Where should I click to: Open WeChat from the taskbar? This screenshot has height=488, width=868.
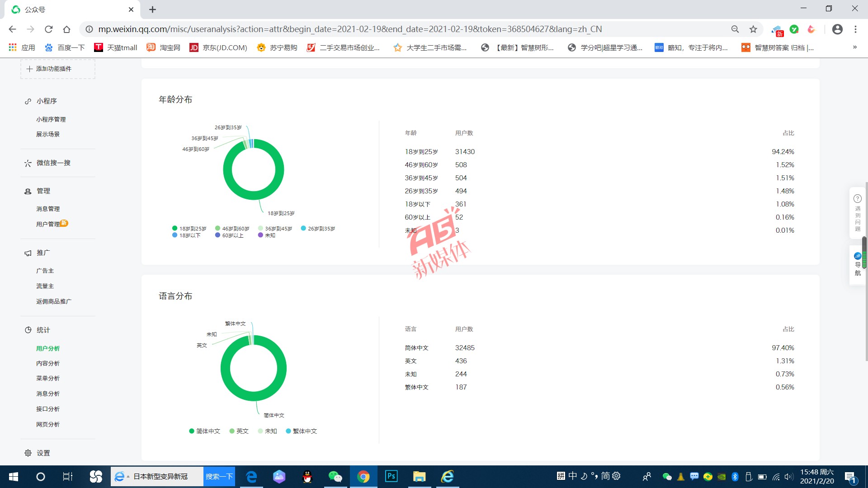335,477
